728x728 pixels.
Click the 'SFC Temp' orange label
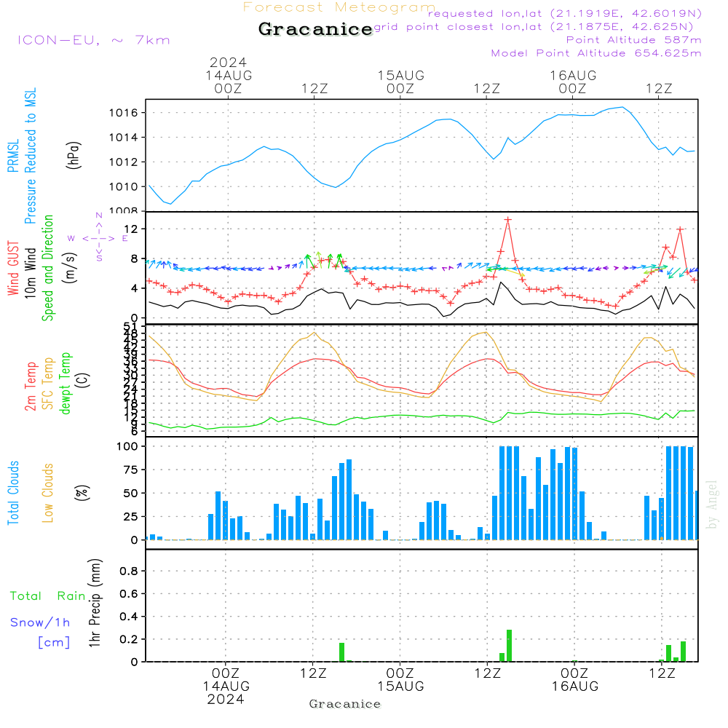pos(48,384)
